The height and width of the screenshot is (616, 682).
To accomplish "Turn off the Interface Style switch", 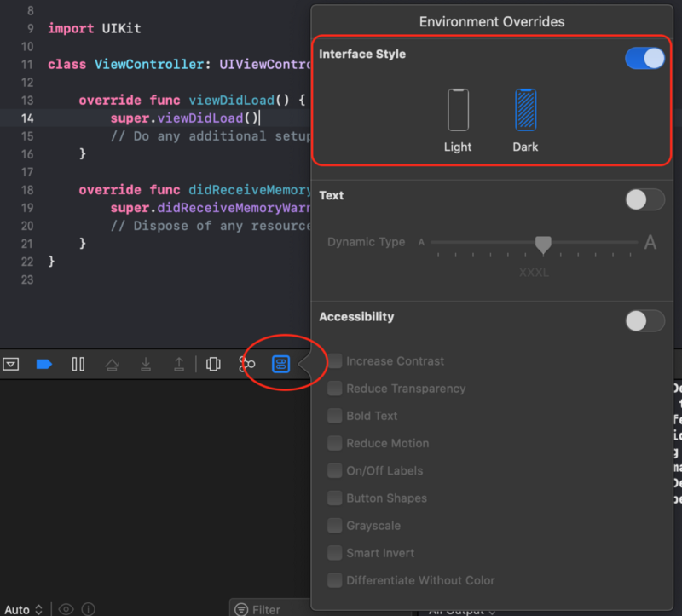I will point(644,58).
